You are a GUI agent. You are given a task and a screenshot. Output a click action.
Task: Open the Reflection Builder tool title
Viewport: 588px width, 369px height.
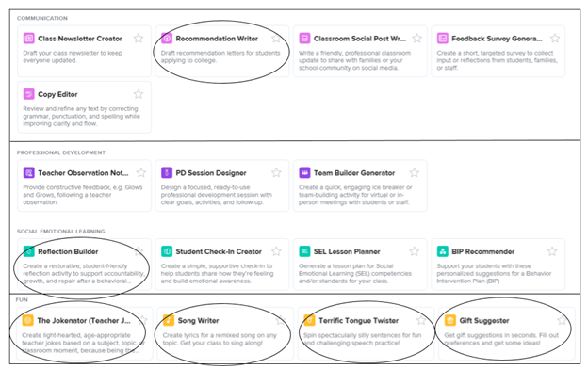coord(68,251)
